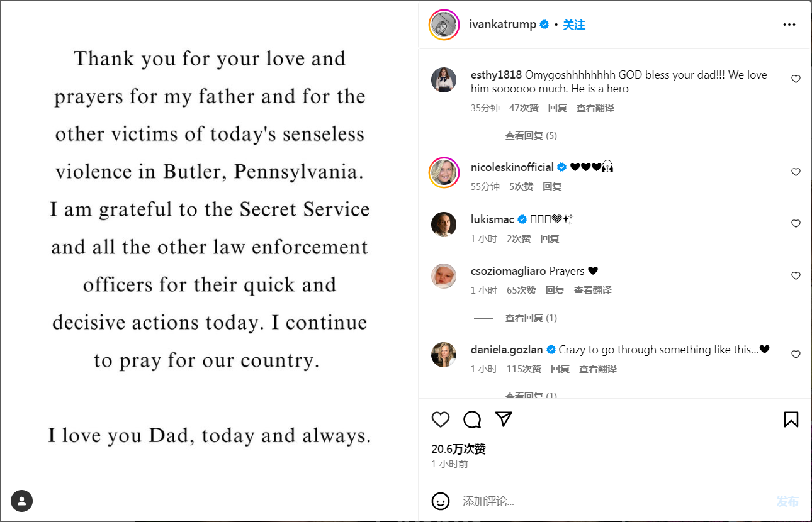
Task: Like the post with heart icon
Action: click(x=441, y=419)
